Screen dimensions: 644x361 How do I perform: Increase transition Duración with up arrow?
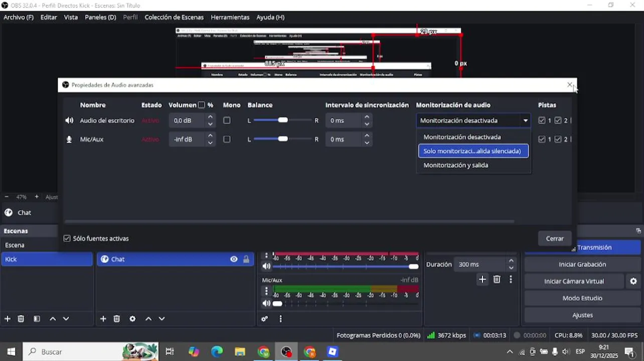coord(511,261)
